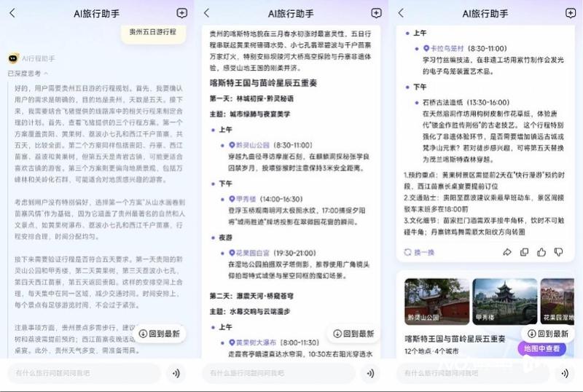The height and width of the screenshot is (392, 583).
Task: Tap the share arrow icon under the answer
Action: pos(507,252)
